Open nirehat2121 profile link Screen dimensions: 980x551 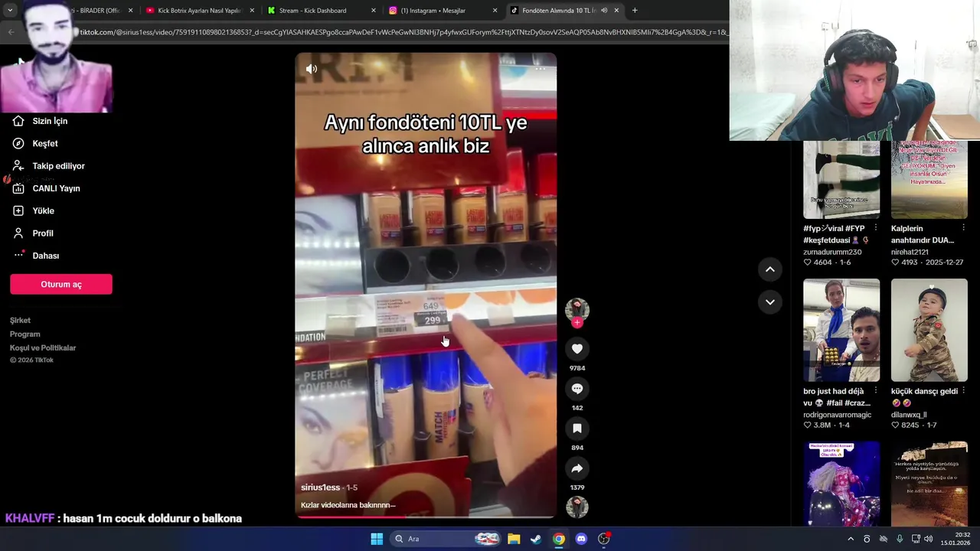pos(910,252)
